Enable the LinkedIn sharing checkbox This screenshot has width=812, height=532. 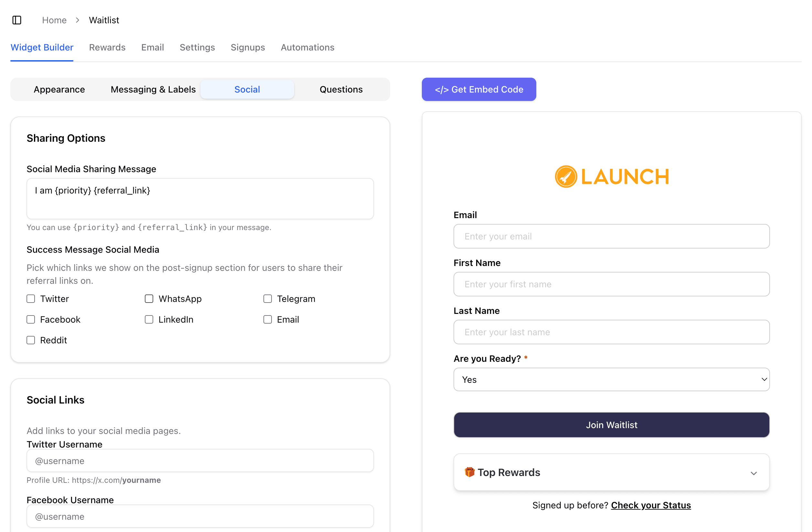click(x=149, y=319)
